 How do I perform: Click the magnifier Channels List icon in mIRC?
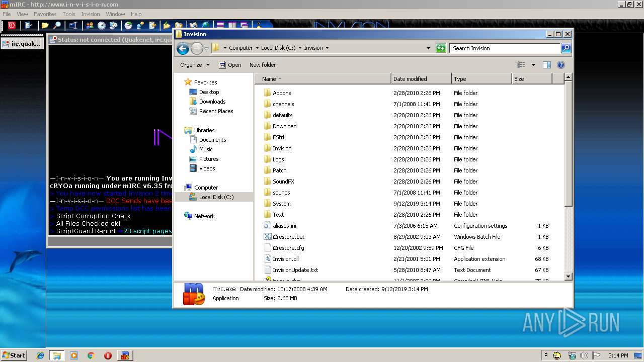click(57, 25)
